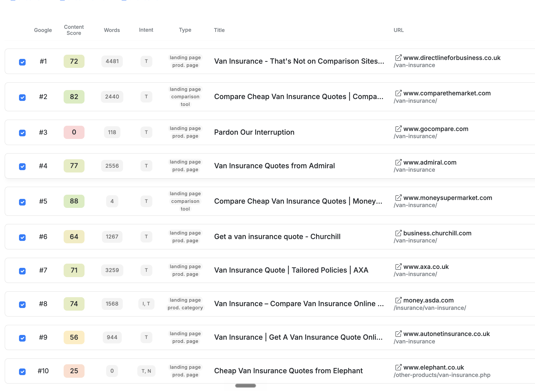Click content score 25 badge
The height and width of the screenshot is (392, 535).
74,371
